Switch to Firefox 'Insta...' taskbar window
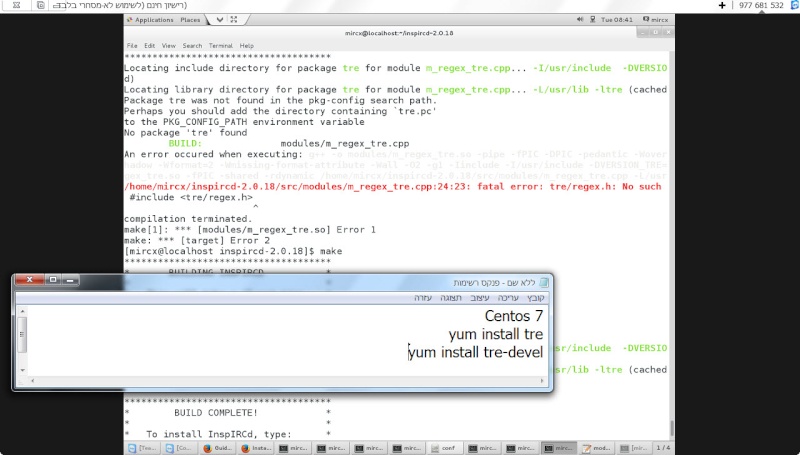Image resolution: width=800 pixels, height=455 pixels. (x=256, y=448)
